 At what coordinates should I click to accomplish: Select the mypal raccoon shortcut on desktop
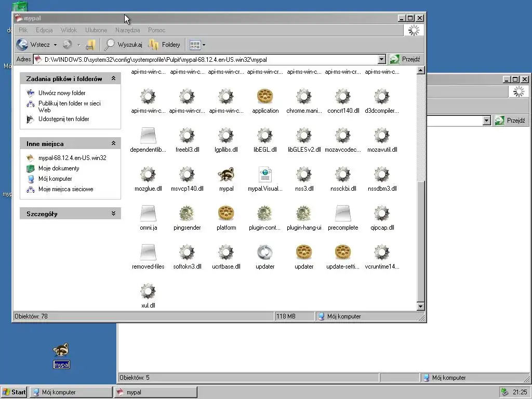pyautogui.click(x=61, y=350)
